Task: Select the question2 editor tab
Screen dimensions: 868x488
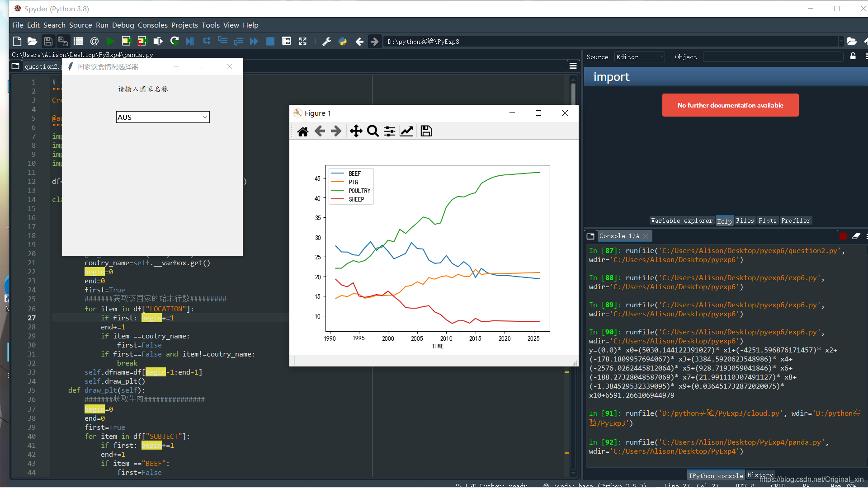Action: pyautogui.click(x=42, y=66)
